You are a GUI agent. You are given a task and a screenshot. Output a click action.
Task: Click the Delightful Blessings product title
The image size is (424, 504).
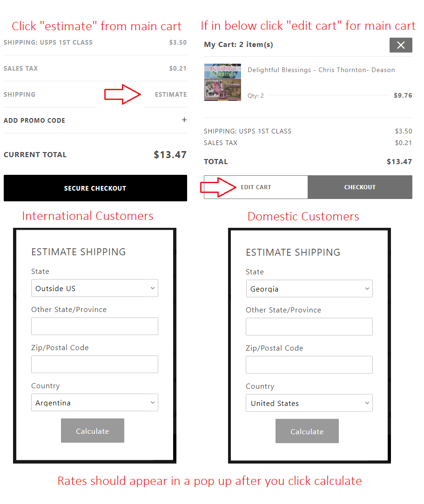321,70
